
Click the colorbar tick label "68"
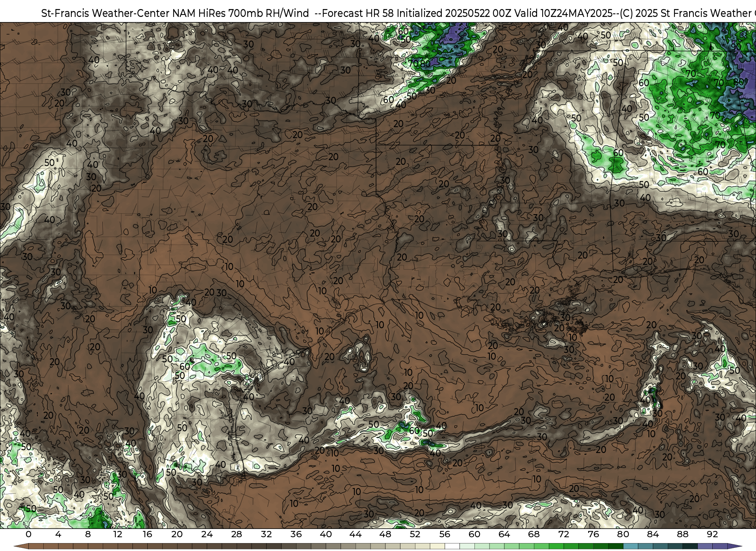point(534,534)
